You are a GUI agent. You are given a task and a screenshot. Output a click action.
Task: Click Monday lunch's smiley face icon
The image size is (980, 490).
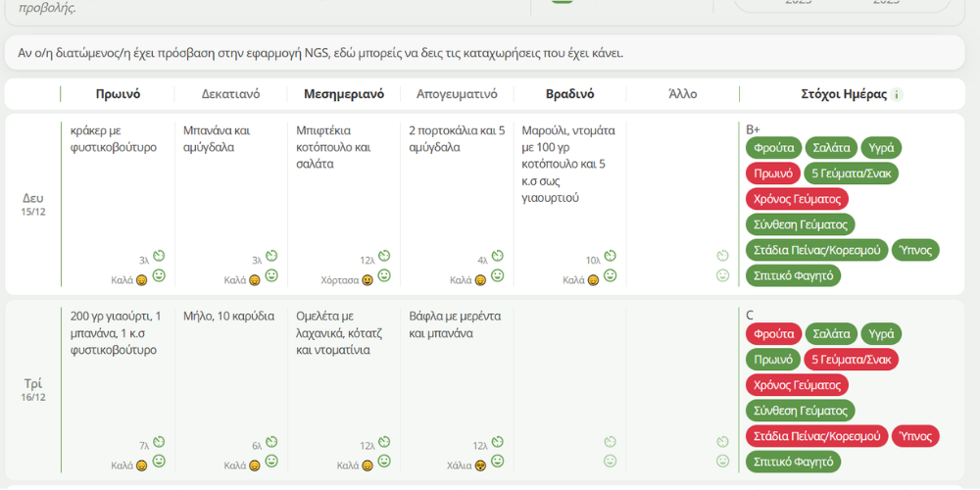tap(384, 276)
